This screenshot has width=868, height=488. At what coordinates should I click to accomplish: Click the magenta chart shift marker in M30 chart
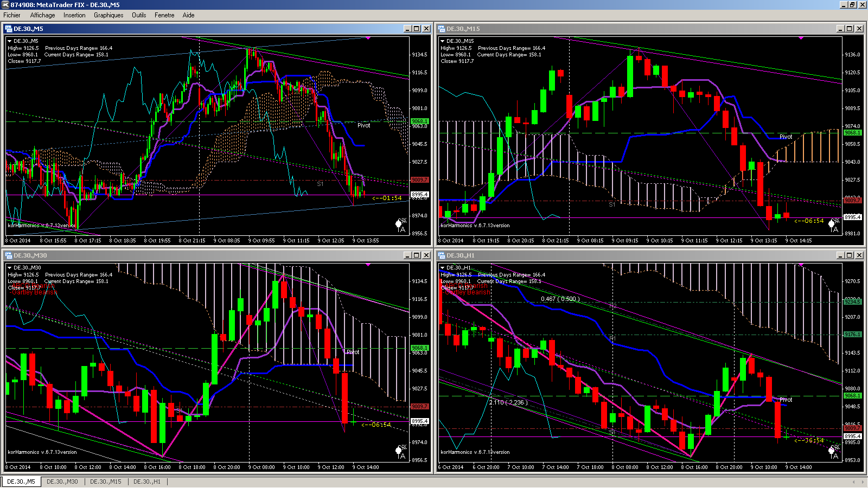click(368, 265)
